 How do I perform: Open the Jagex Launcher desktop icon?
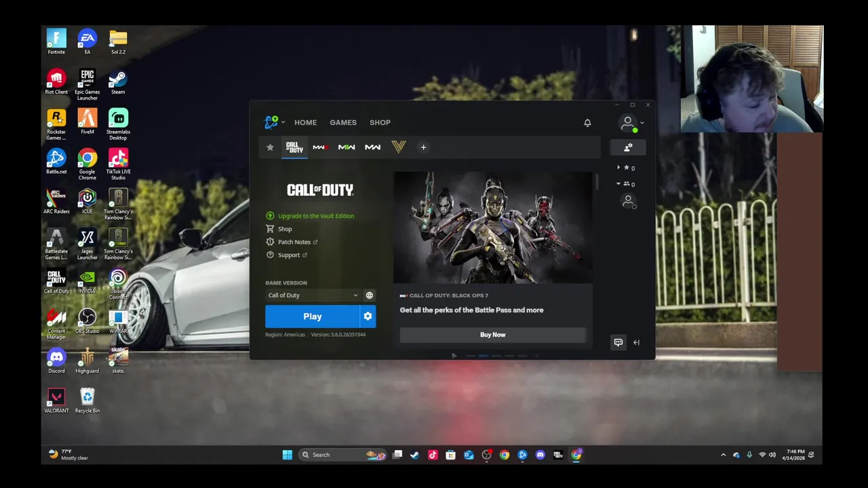(x=87, y=244)
